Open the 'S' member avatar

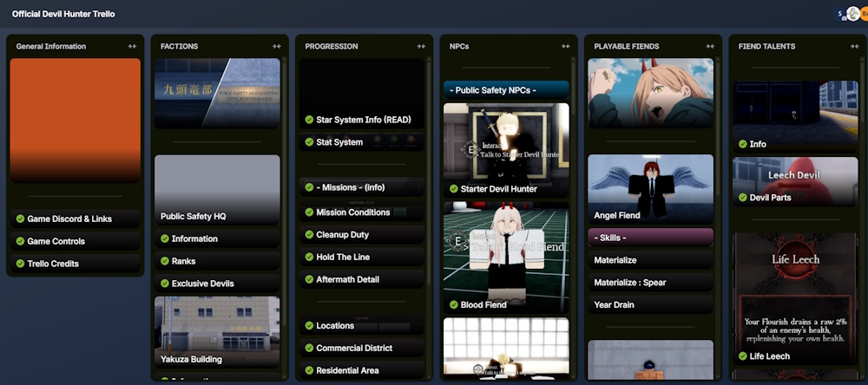pos(841,14)
